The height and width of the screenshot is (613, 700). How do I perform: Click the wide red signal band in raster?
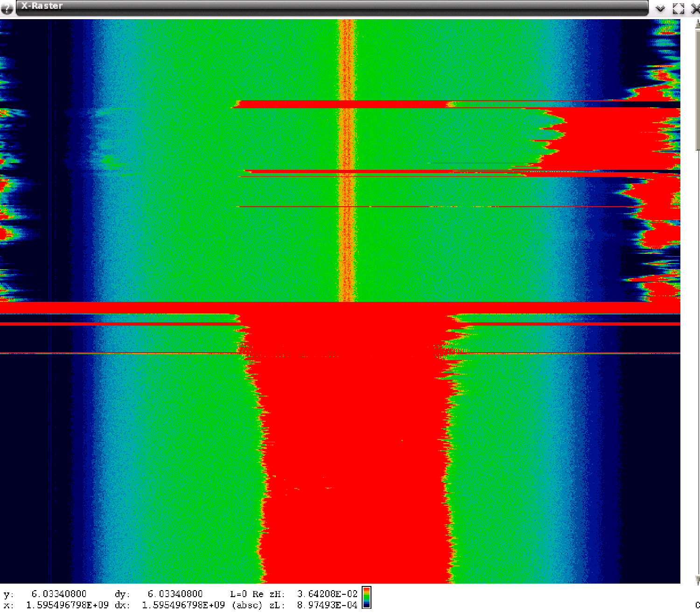(355, 467)
